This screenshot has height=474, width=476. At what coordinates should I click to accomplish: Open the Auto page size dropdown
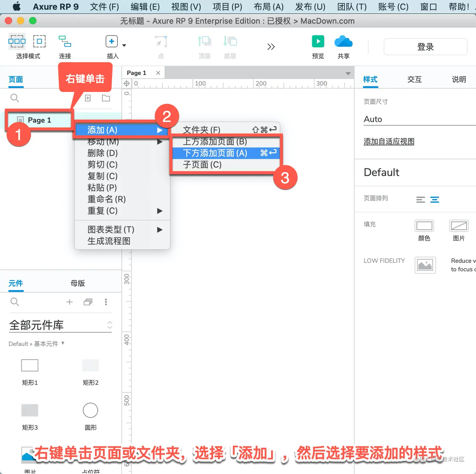[420, 119]
